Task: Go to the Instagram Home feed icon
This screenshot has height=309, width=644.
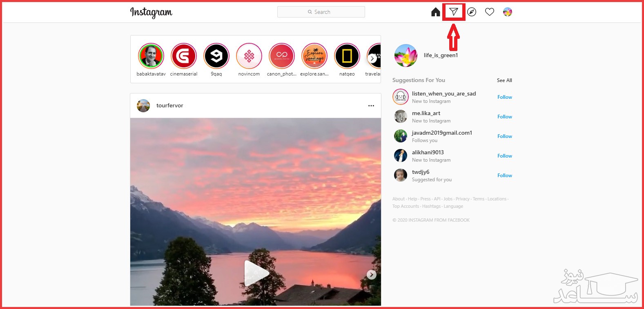Action: (x=435, y=12)
